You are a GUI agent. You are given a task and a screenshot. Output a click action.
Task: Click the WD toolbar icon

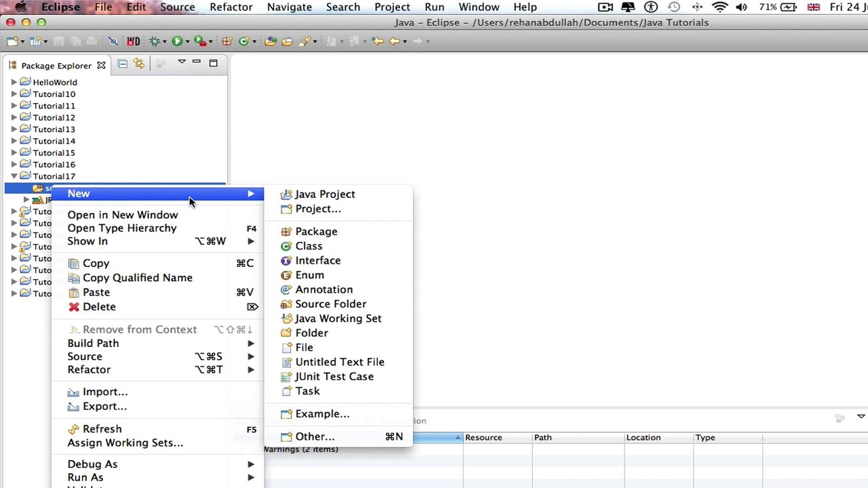click(133, 41)
